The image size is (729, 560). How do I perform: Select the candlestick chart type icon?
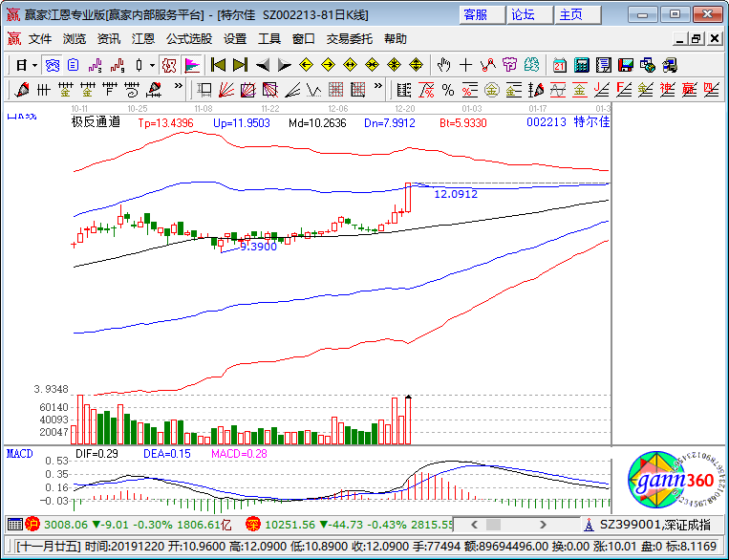coord(139,66)
